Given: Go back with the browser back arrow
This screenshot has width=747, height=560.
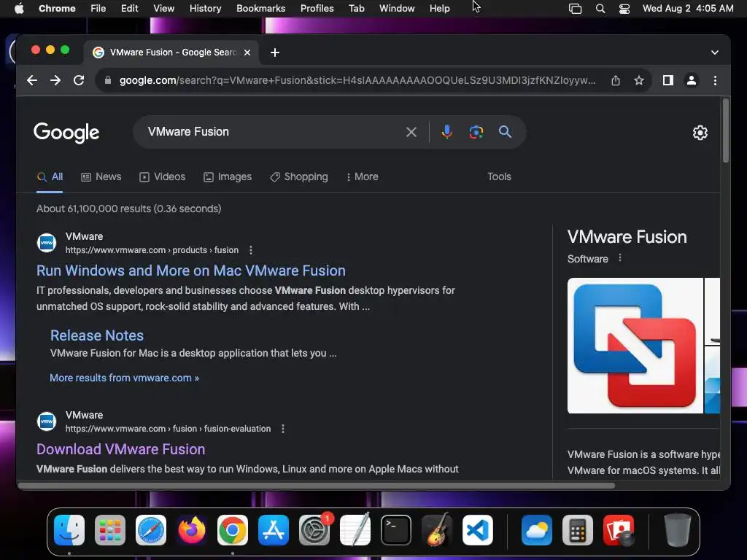Looking at the screenshot, I should [32, 80].
